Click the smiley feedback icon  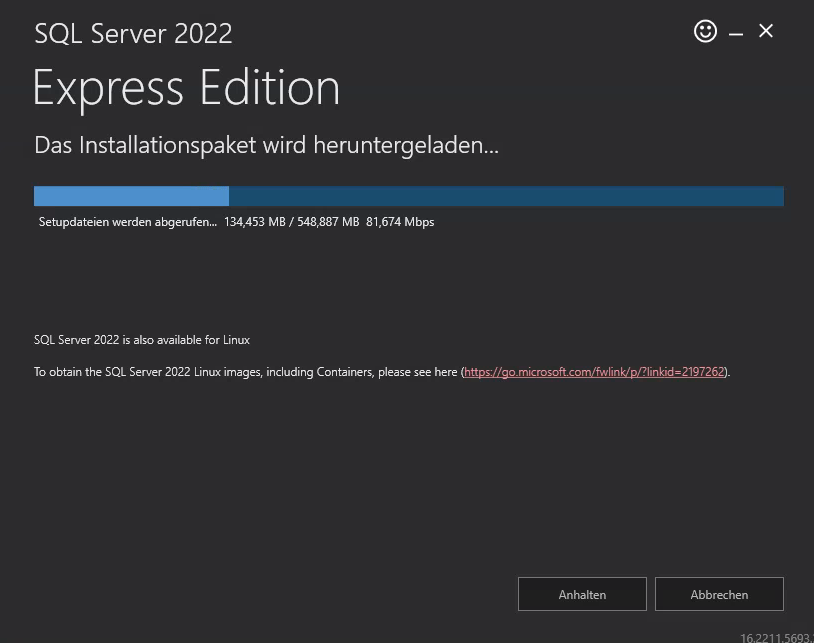click(x=705, y=31)
